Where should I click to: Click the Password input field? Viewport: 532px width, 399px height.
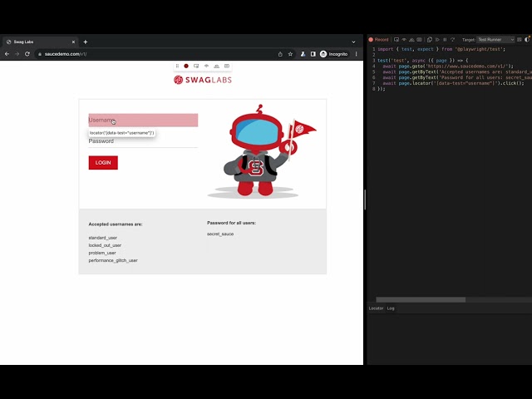pyautogui.click(x=143, y=141)
